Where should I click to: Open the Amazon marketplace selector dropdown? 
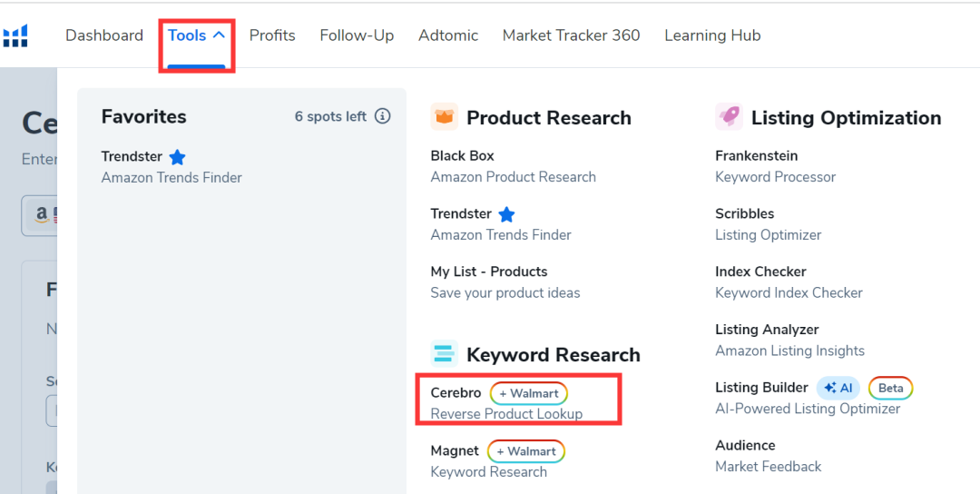click(41, 215)
